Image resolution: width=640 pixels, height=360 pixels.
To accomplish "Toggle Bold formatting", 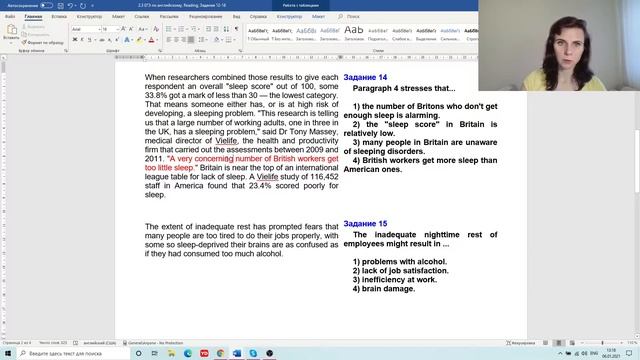I will tap(75, 40).
